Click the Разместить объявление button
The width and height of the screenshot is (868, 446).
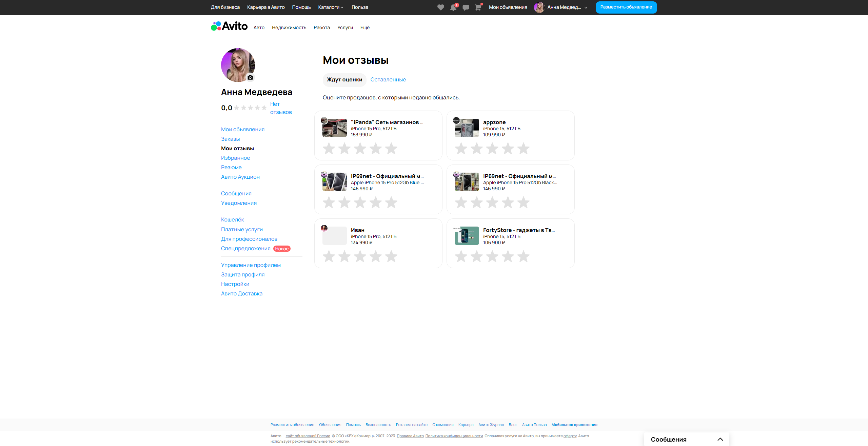(626, 7)
